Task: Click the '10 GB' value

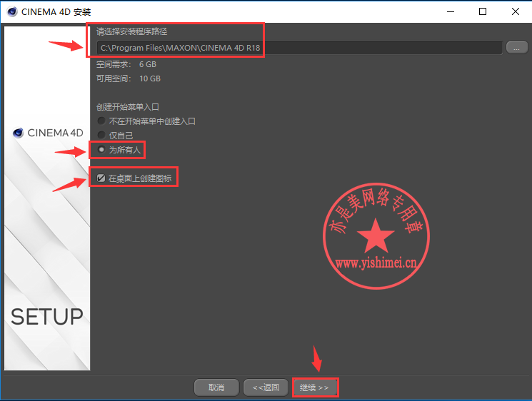Action: (150, 78)
